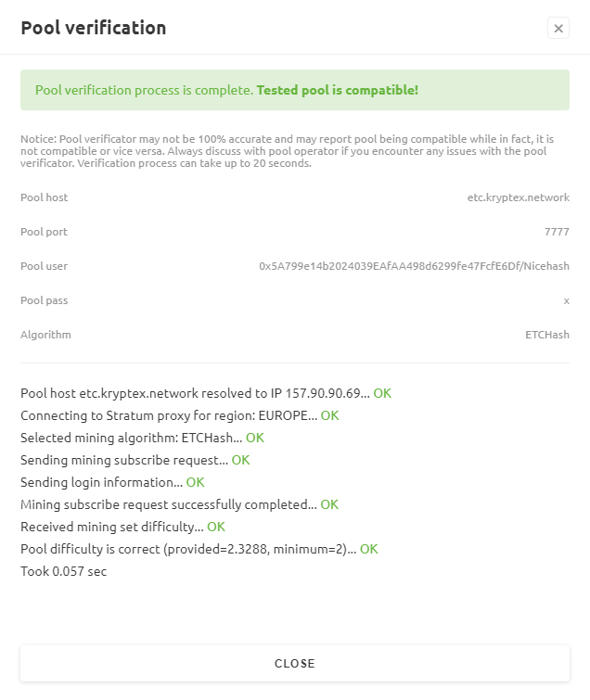
Task: Close the dialog with the X icon
Action: tap(558, 28)
